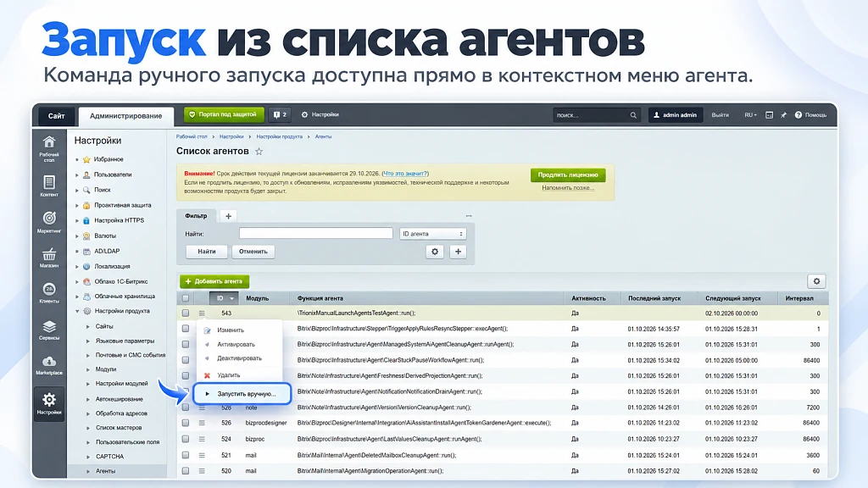868x488 pixels.
Task: Expand the Модули subtree item
Action: 88,369
